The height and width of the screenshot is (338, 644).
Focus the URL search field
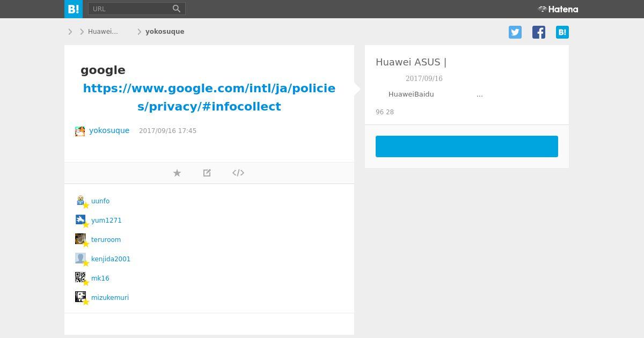[x=130, y=9]
